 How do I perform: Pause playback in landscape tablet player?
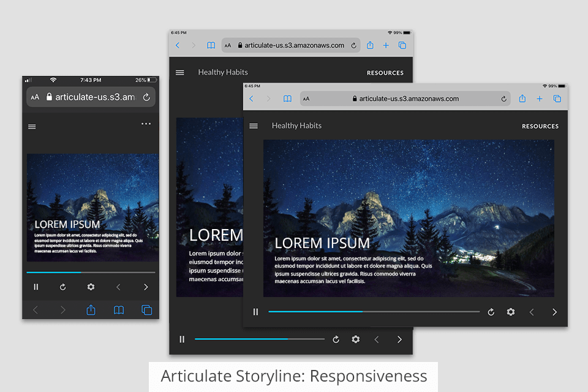tap(256, 312)
